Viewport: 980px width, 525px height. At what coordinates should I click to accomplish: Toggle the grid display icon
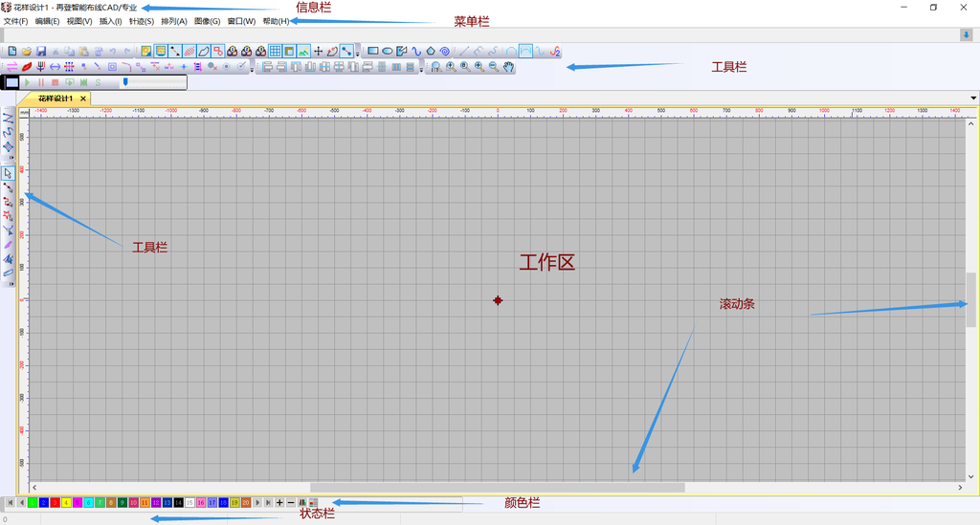pos(275,51)
